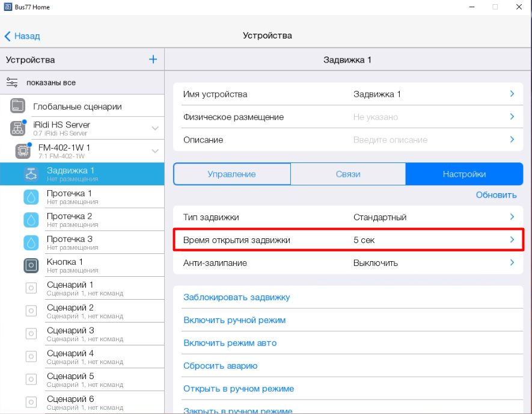The width and height of the screenshot is (532, 414).
Task: Switch to the Связи tab
Action: [x=348, y=174]
